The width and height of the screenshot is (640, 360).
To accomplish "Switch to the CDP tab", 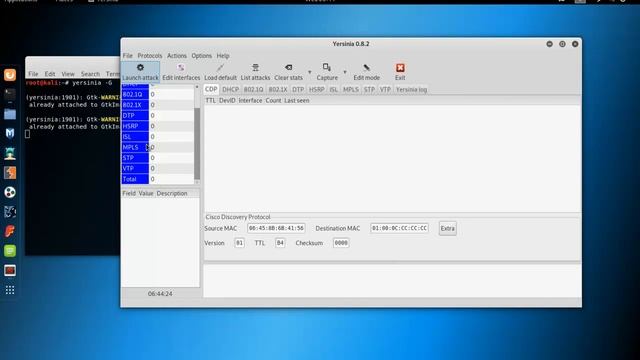I will point(211,89).
